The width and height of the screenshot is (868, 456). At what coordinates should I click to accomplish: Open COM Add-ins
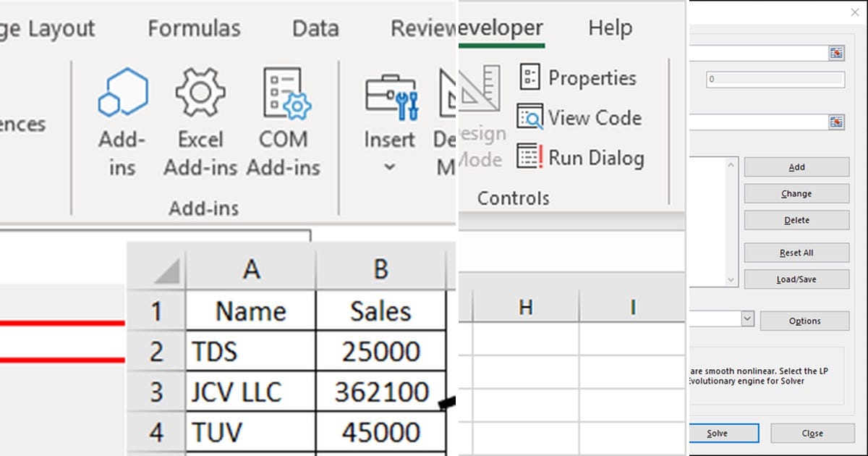[x=284, y=116]
